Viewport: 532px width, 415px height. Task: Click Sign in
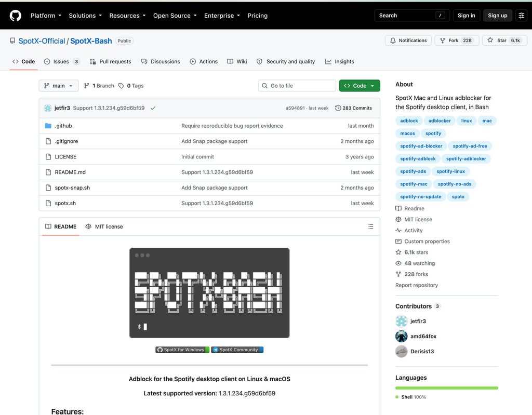[x=466, y=16]
